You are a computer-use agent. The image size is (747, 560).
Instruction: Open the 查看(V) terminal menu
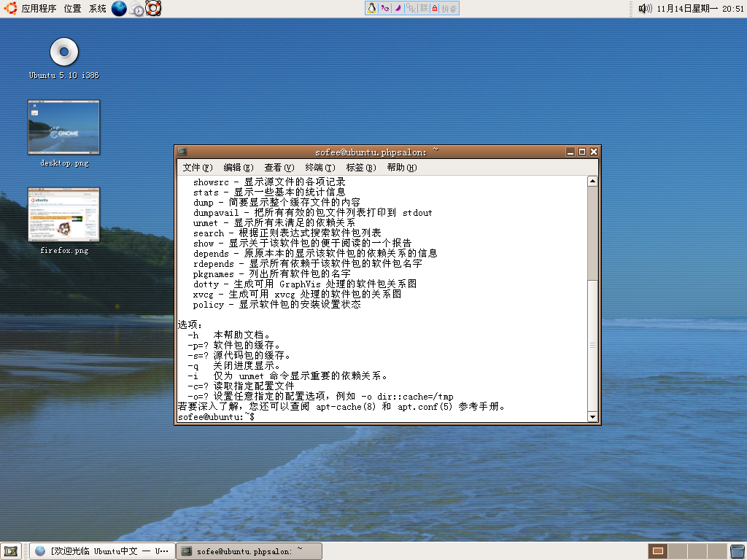point(279,168)
